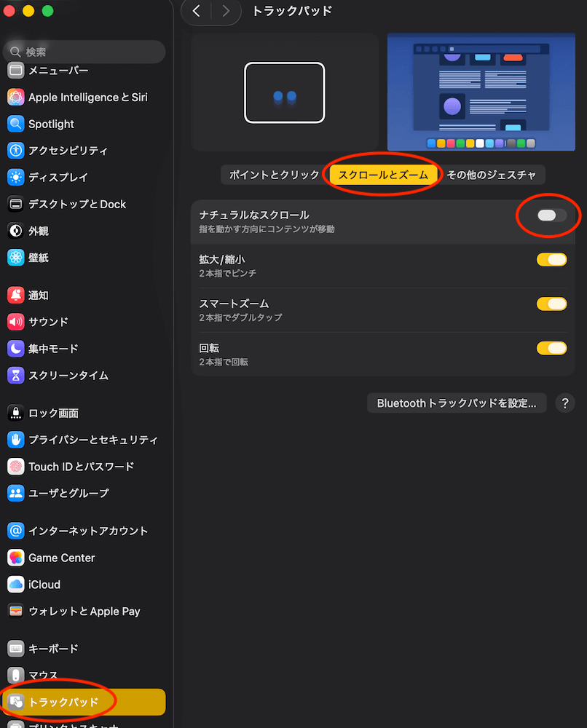Image resolution: width=587 pixels, height=728 pixels.
Task: Go back with the left chevron
Action: click(x=196, y=11)
